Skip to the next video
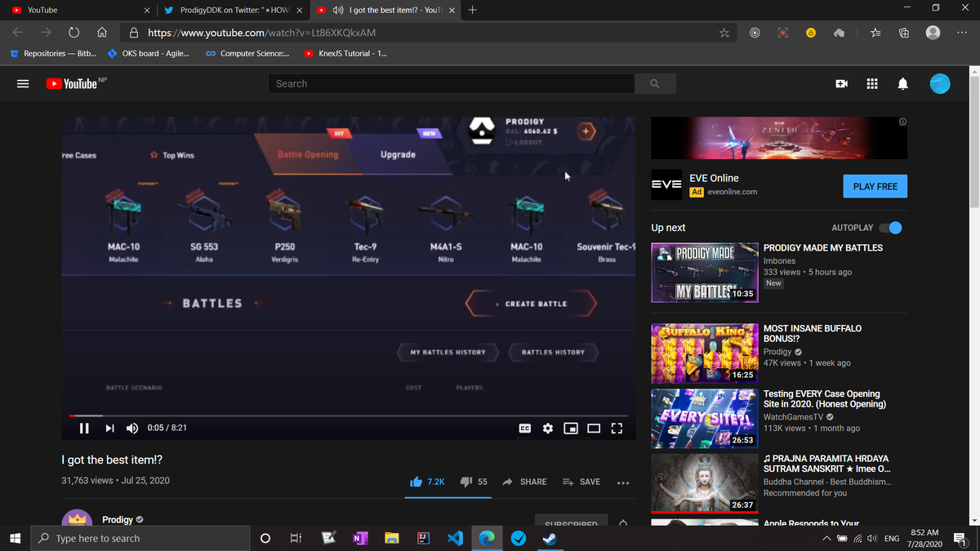The width and height of the screenshot is (980, 551). coord(109,428)
